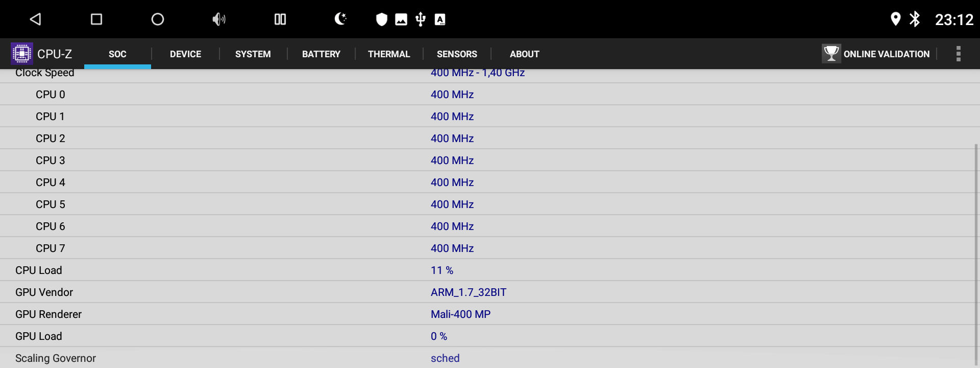The width and height of the screenshot is (980, 368).
Task: Tap the night mode moon icon
Action: point(340,19)
